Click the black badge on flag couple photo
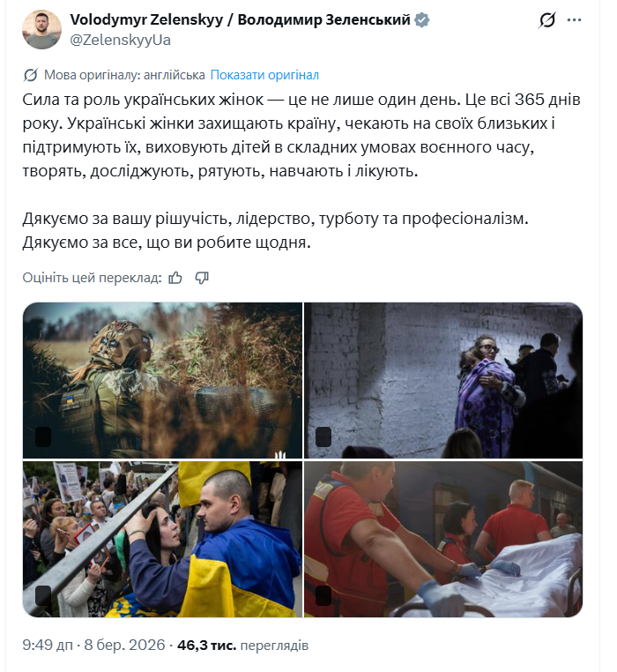Viewport: 617px width, 672px height. coord(43,595)
